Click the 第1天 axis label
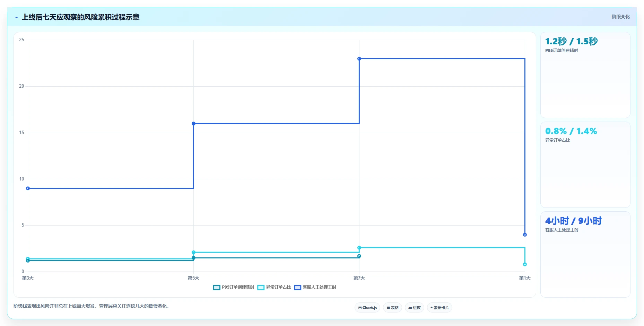Viewport: 644px width, 326px height. 525,278
